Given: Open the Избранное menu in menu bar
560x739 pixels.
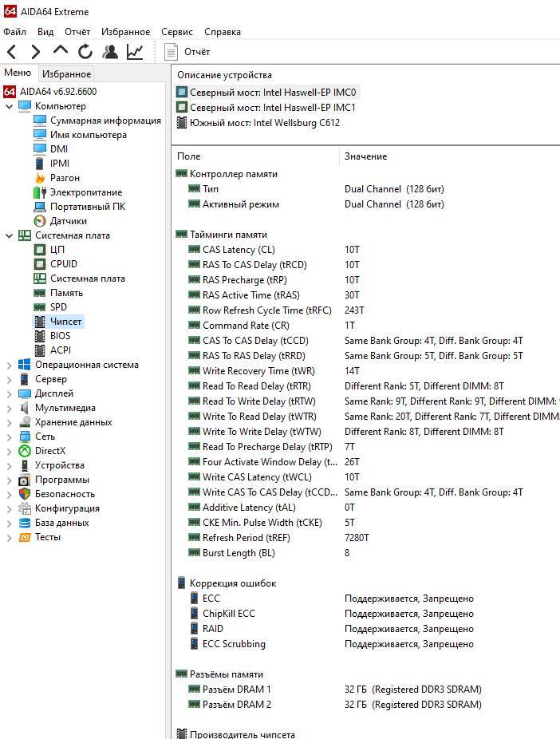Looking at the screenshot, I should (126, 32).
